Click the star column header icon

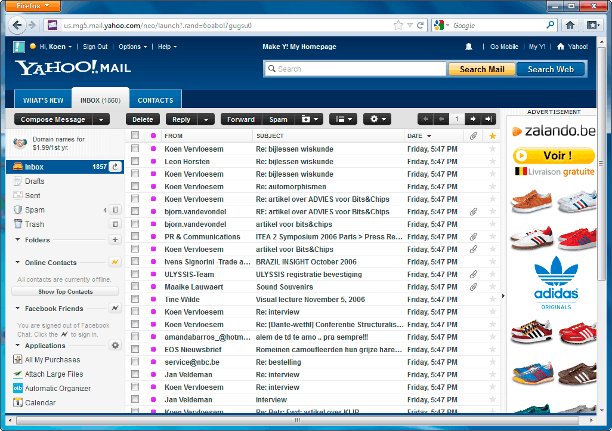point(493,136)
